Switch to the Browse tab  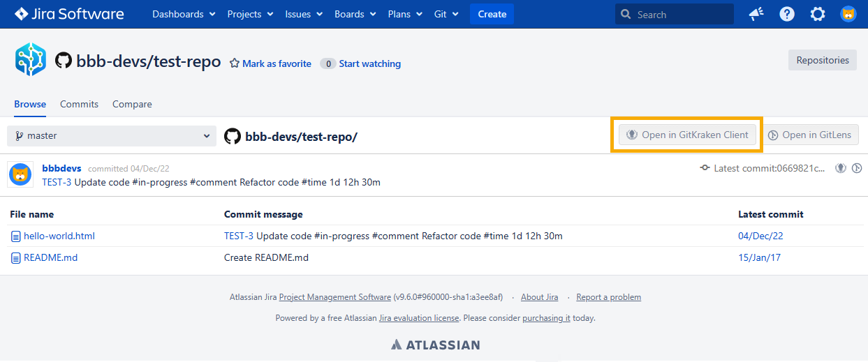click(30, 104)
